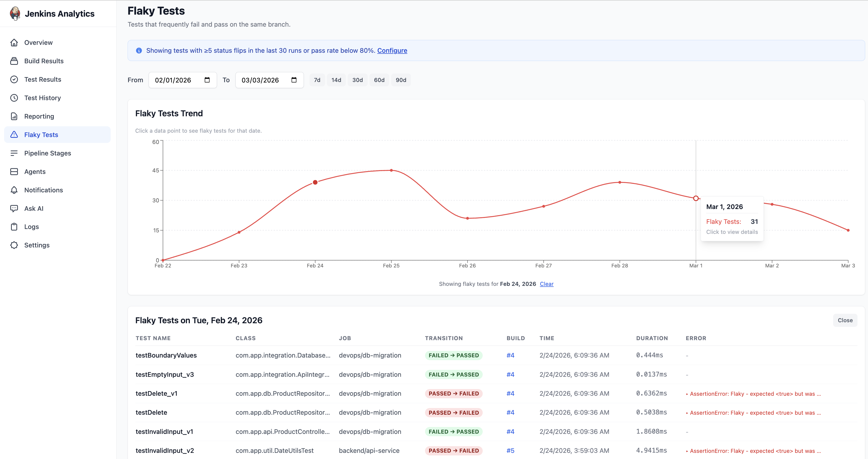Open Agents via the server icon

pos(14,171)
